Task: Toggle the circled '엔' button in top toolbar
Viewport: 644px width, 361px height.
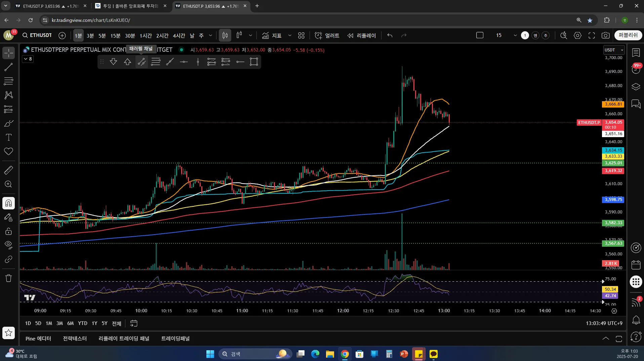Action: click(535, 35)
